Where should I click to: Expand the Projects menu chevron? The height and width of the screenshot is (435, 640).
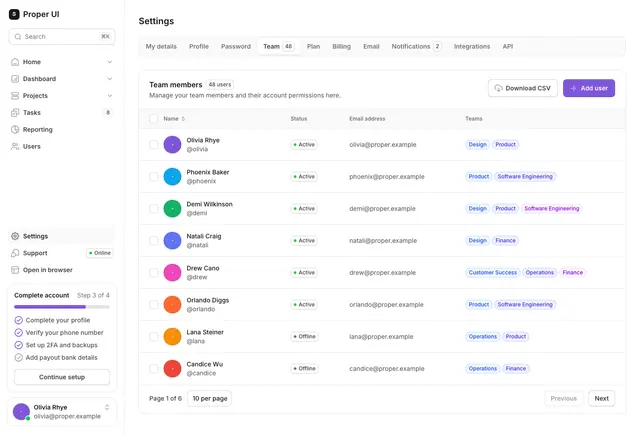pos(109,96)
